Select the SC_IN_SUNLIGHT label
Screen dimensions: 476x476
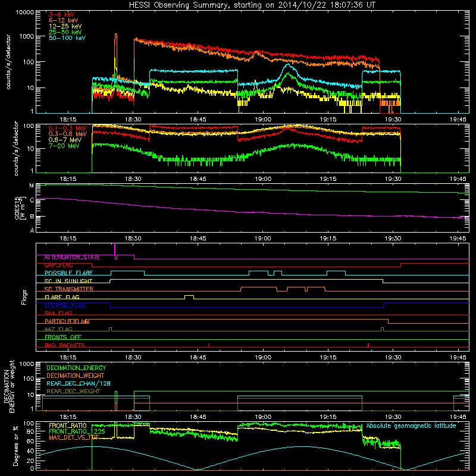[x=68, y=281]
